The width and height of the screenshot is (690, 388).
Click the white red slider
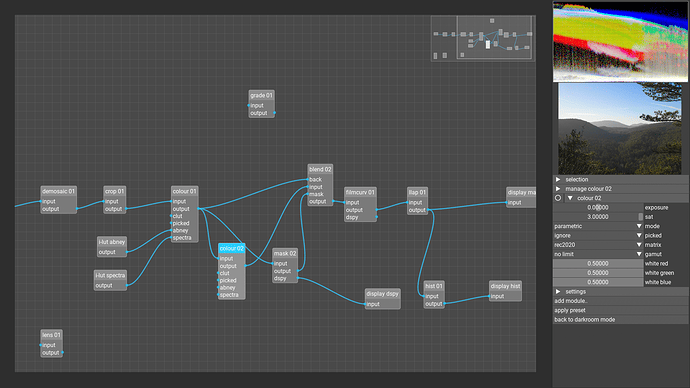[x=598, y=264]
